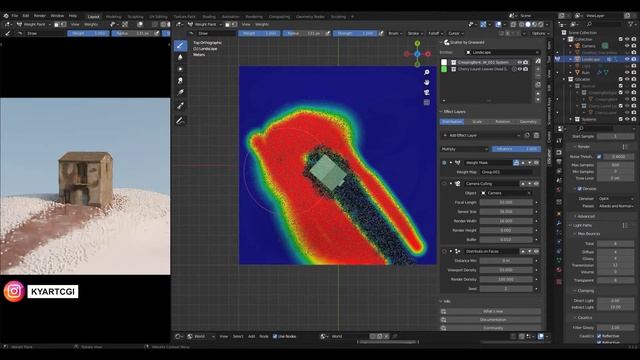Click the Influence slider

pos(516,149)
